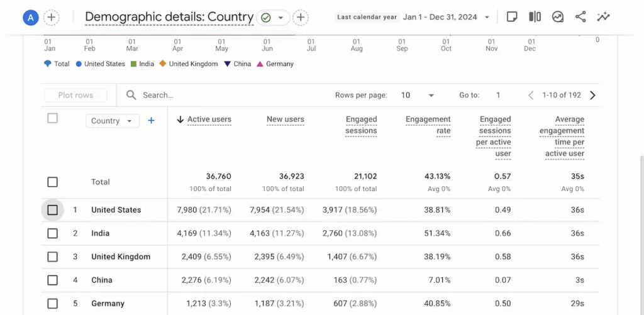Screen dimensions: 644x315
Task: Click the India green legend square
Action: pyautogui.click(x=133, y=64)
